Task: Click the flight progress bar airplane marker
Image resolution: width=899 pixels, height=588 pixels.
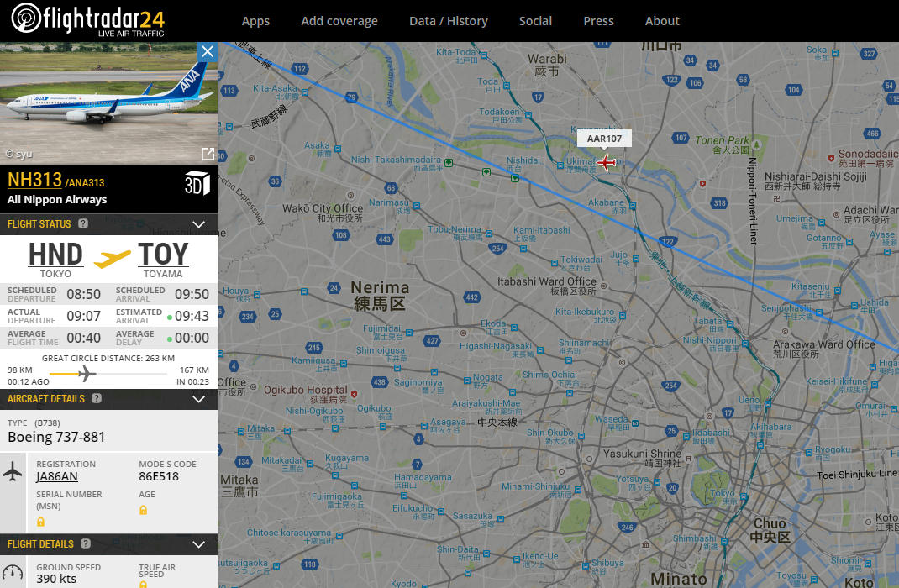Action: (87, 374)
